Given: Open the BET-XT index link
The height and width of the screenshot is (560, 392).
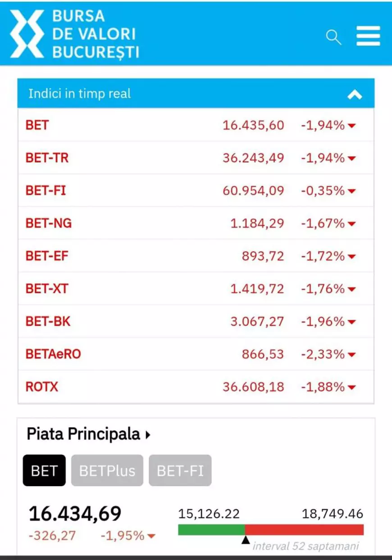Looking at the screenshot, I should (x=47, y=288).
